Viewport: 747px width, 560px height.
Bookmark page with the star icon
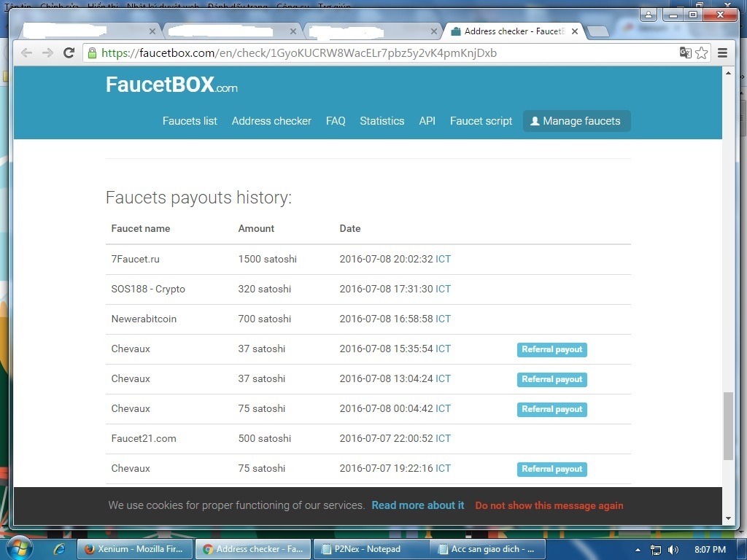click(x=701, y=52)
